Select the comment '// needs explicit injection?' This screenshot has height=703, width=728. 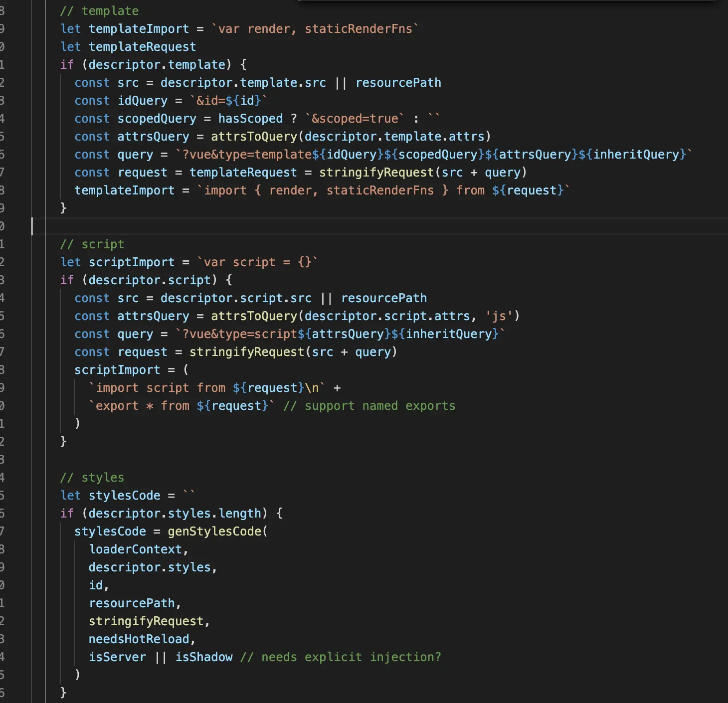pos(341,657)
